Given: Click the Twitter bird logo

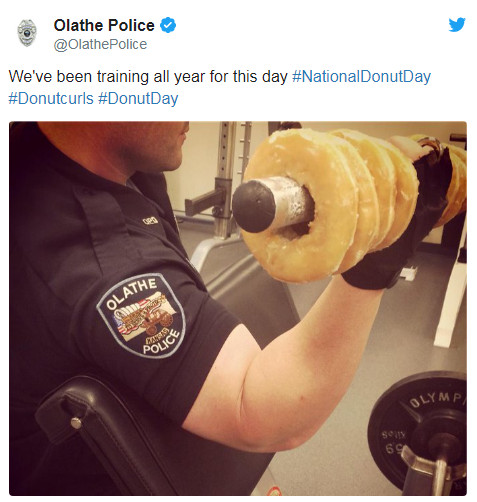Looking at the screenshot, I should [457, 25].
